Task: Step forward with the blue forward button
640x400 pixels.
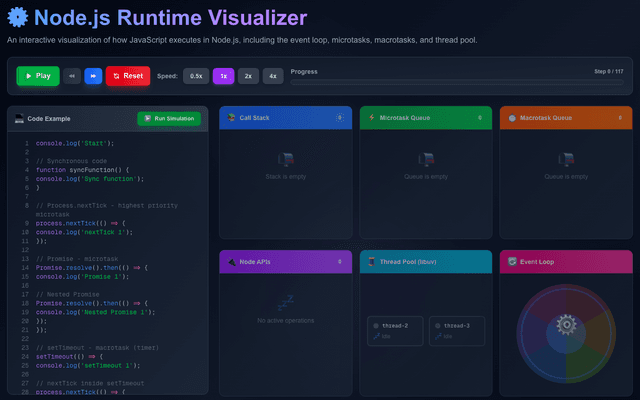Action: click(93, 76)
